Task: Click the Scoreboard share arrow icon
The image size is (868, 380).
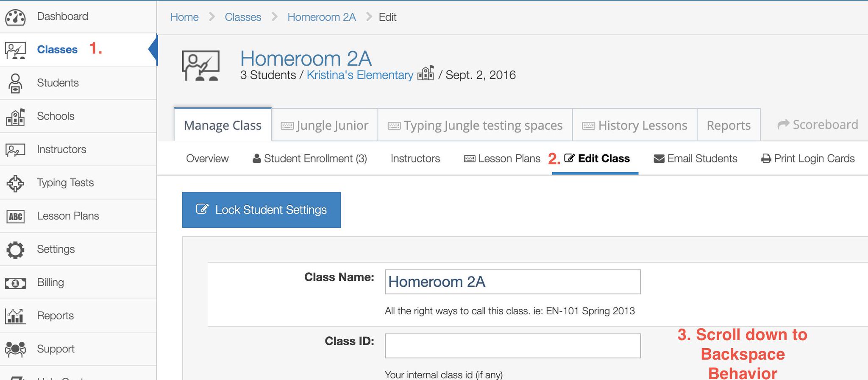Action: tap(783, 124)
